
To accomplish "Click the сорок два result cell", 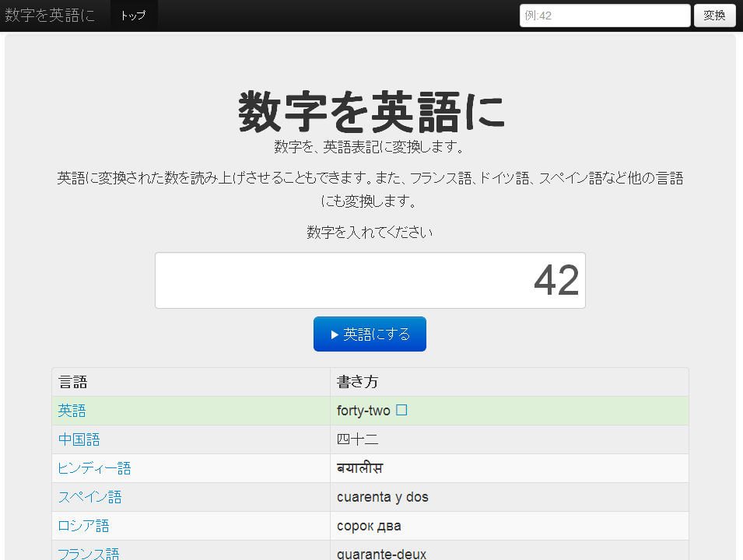I will (x=510, y=526).
